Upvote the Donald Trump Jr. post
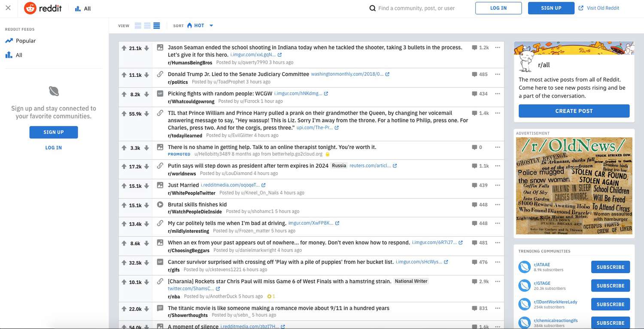The width and height of the screenshot is (644, 329). [124, 75]
